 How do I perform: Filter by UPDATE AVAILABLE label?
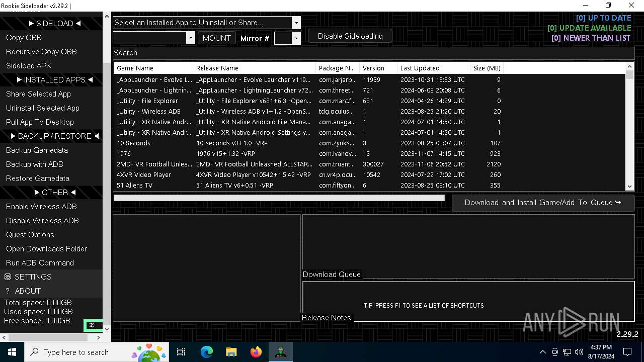[x=589, y=28]
